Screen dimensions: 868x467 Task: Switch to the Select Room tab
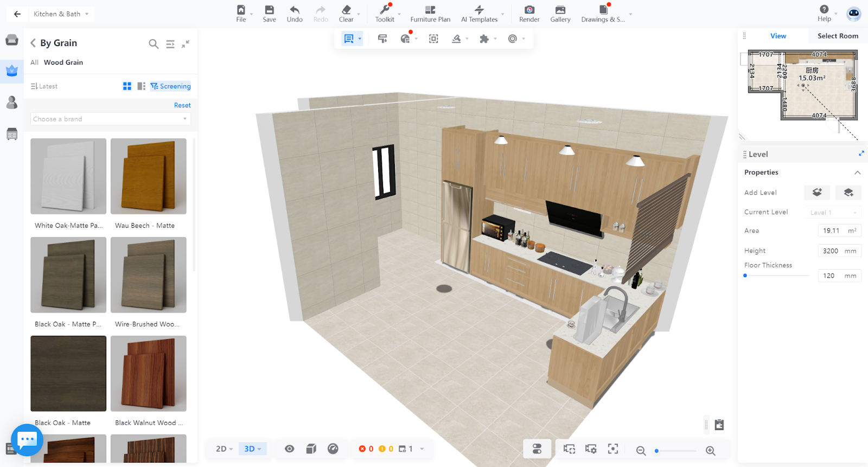click(x=837, y=36)
